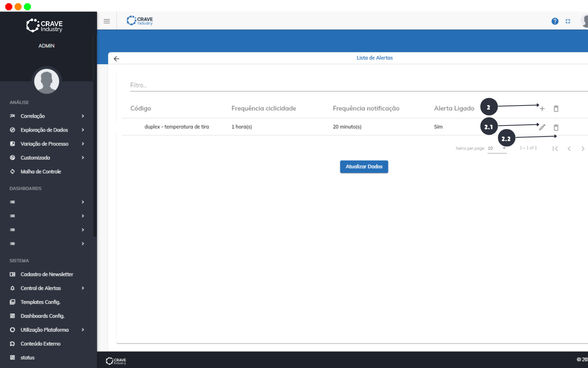
Task: Sort by Frequência notificação column header
Action: [x=366, y=108]
